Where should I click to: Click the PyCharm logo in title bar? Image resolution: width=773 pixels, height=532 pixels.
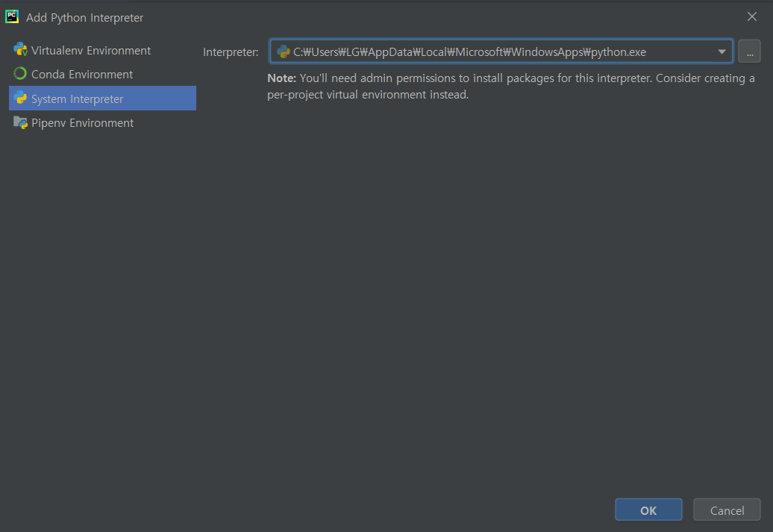point(12,16)
